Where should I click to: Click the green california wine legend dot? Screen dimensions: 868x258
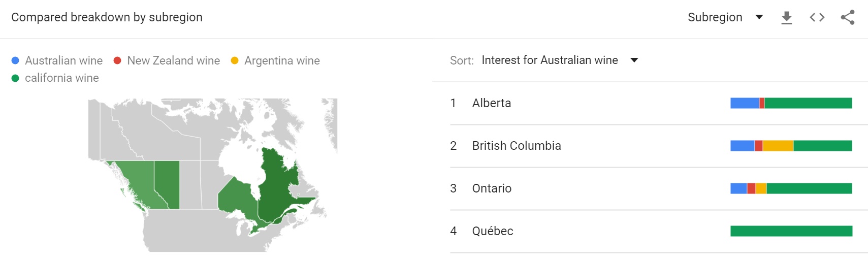(15, 78)
